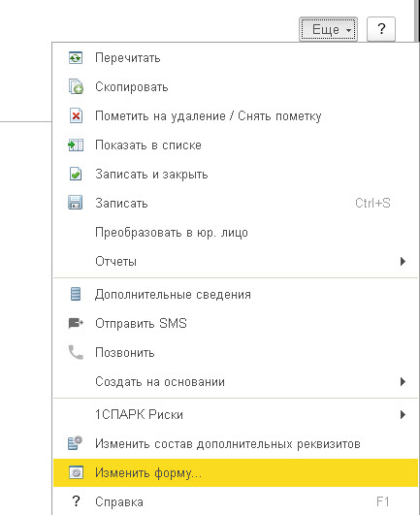Screen dimensions: 420x515
Task: Open the Отчеты menu entry
Action: (x=236, y=262)
